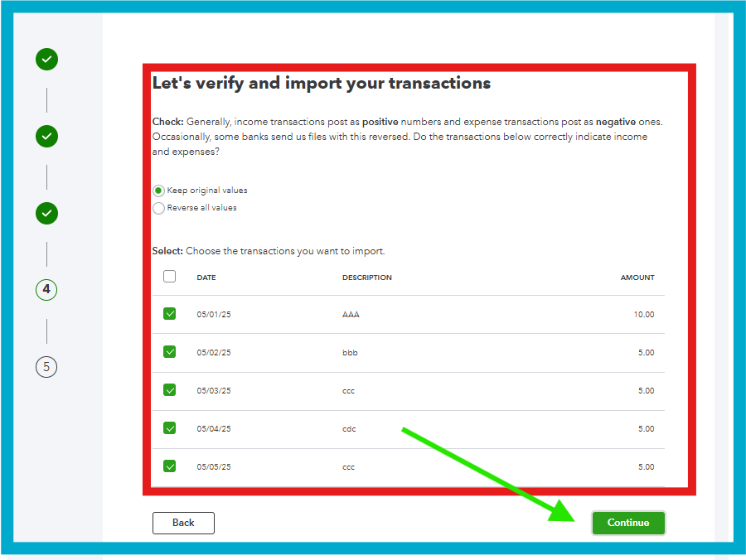
Task: Click the 05/02/25 date cell
Action: tap(214, 353)
